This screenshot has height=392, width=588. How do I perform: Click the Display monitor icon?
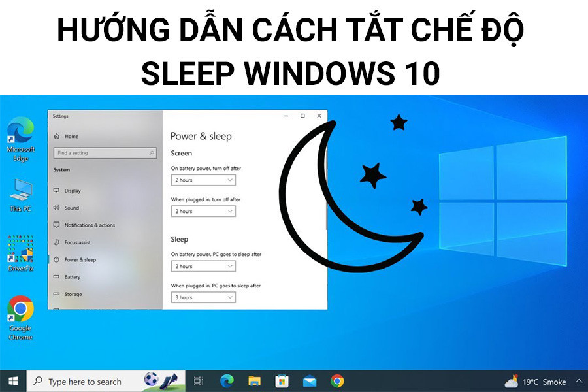[56, 191]
